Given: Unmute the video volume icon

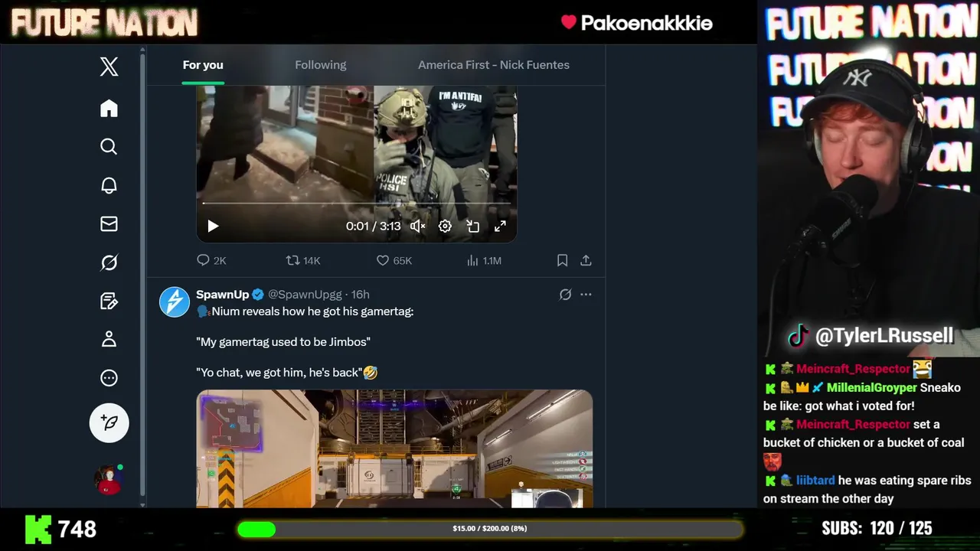Looking at the screenshot, I should pyautogui.click(x=417, y=226).
